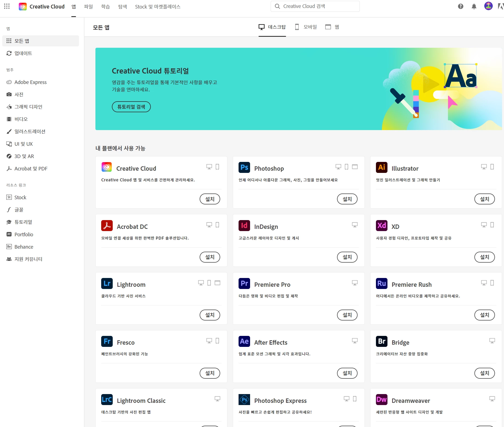Click the InDesign app icon
This screenshot has width=504, height=427.
[x=244, y=226]
